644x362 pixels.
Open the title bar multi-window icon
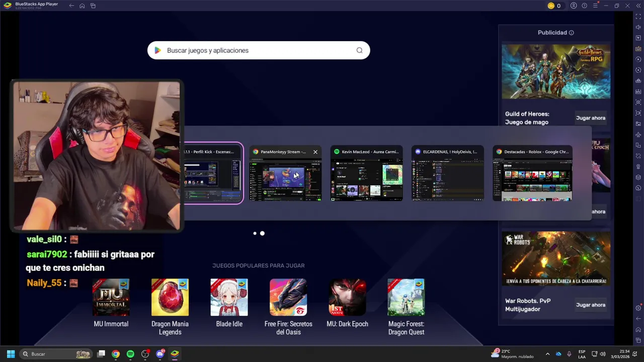coord(93,6)
